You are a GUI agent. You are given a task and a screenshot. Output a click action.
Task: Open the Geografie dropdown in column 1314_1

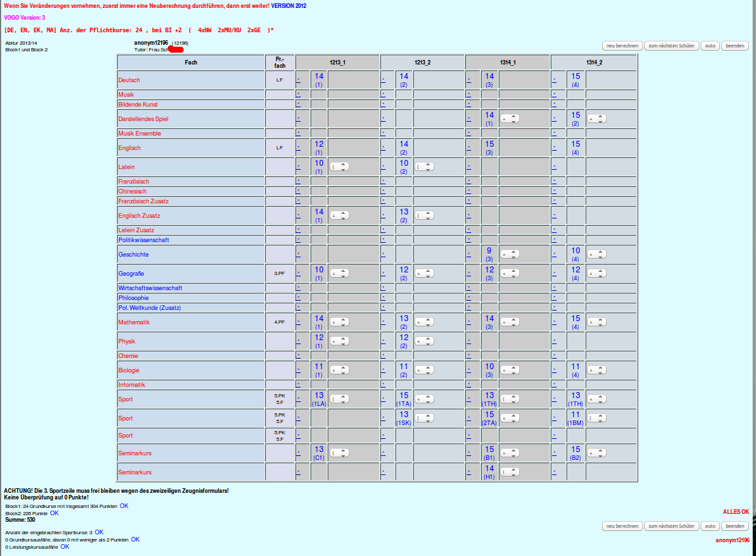510,274
